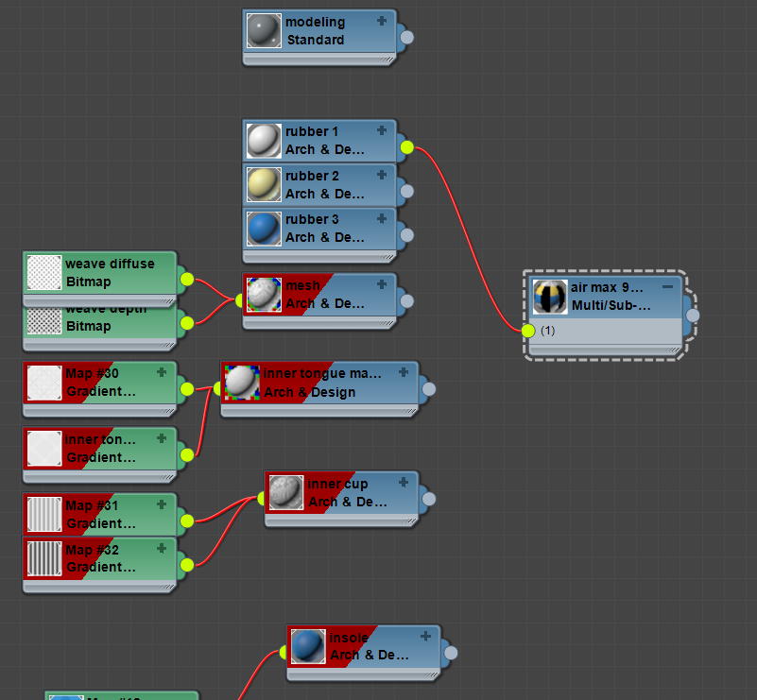Click the insole input socket
Image resolution: width=757 pixels, height=700 pixels.
283,653
